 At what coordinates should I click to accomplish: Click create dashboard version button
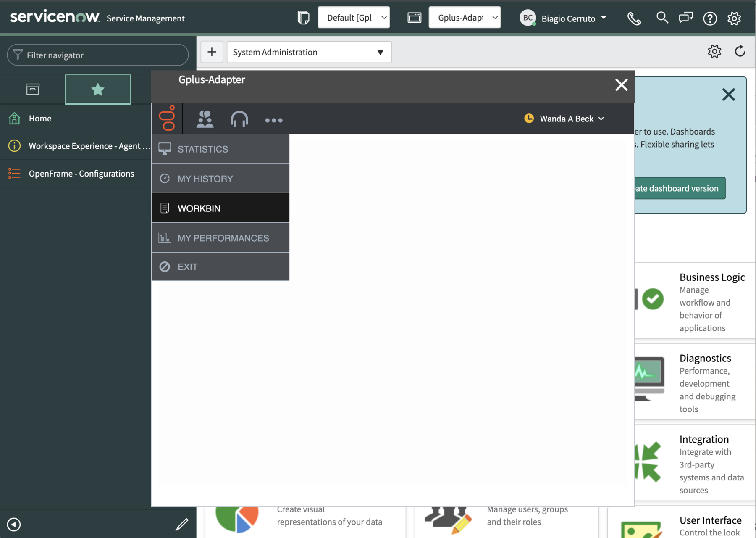coord(680,188)
